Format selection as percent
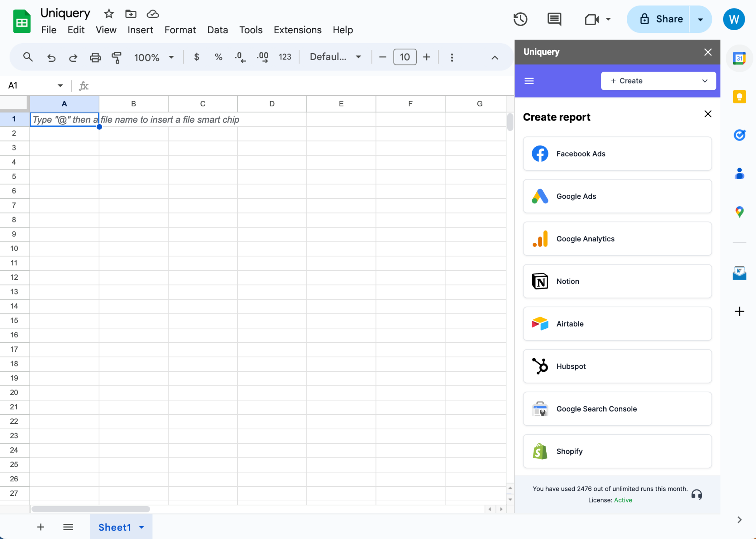Image resolution: width=756 pixels, height=539 pixels. [x=218, y=57]
